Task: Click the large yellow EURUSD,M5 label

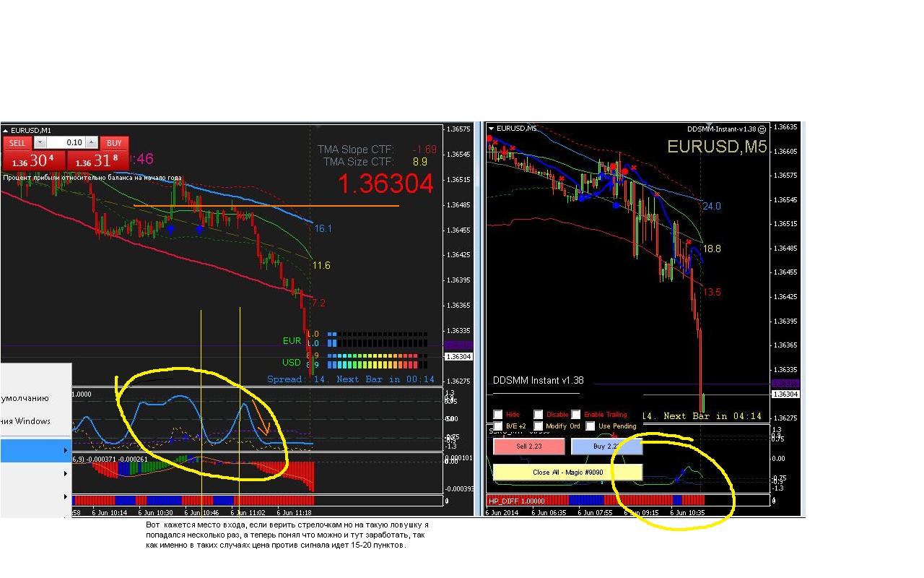Action: 716,147
